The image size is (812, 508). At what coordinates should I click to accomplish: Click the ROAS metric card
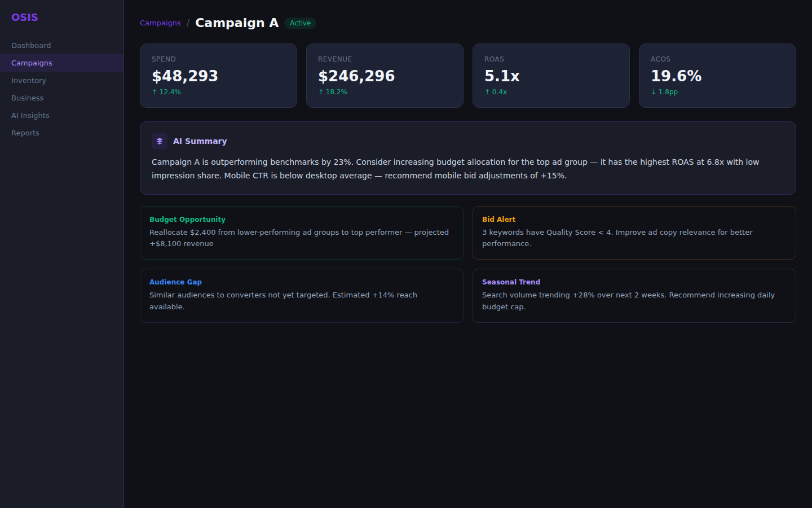551,76
